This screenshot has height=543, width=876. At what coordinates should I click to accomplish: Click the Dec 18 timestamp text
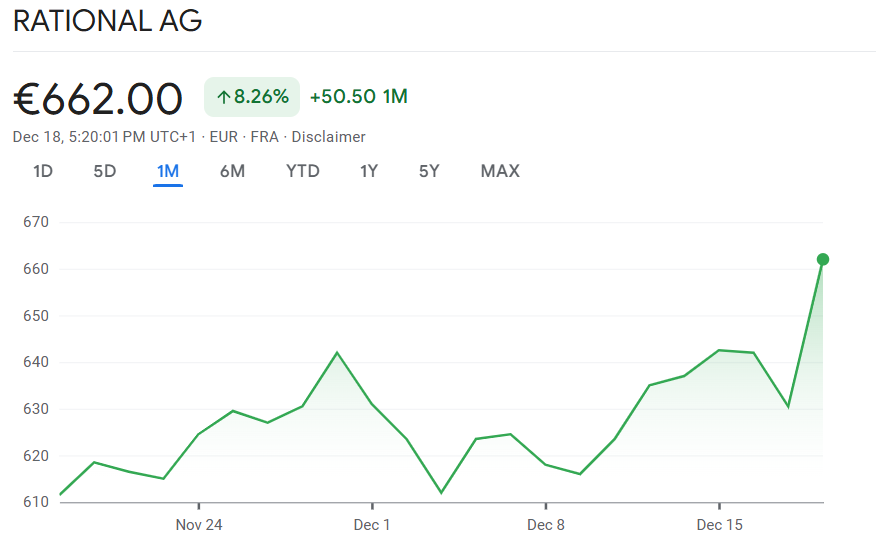[x=105, y=137]
